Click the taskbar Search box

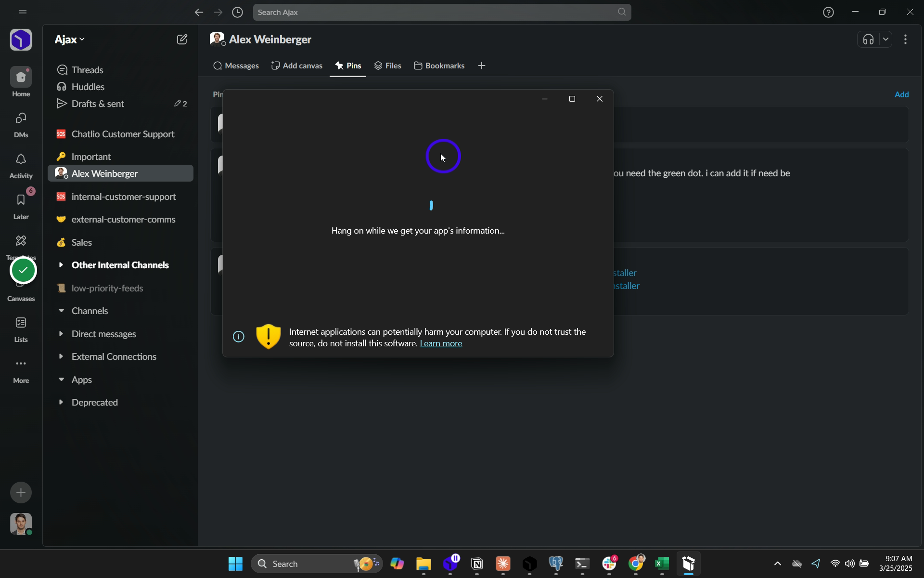coord(317,564)
